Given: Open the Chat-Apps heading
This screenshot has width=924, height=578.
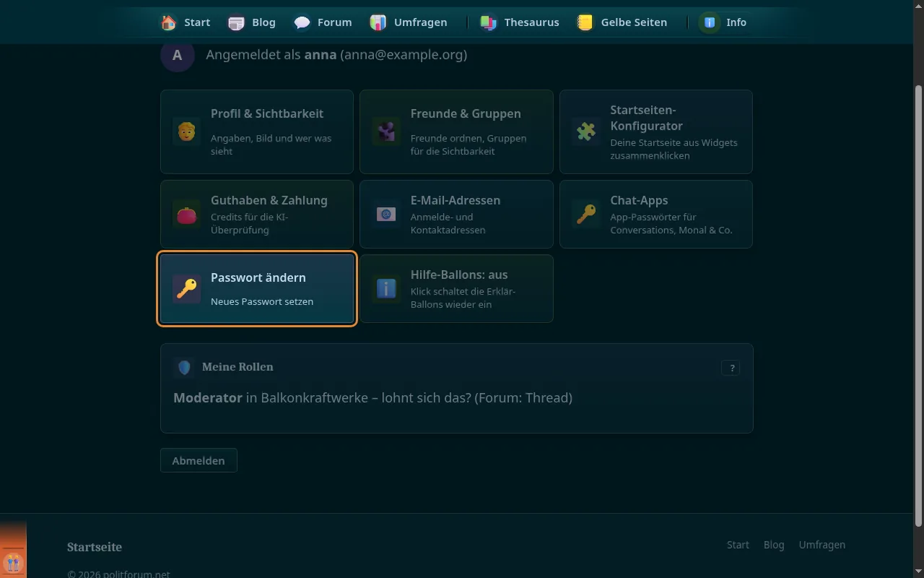Looking at the screenshot, I should point(639,200).
